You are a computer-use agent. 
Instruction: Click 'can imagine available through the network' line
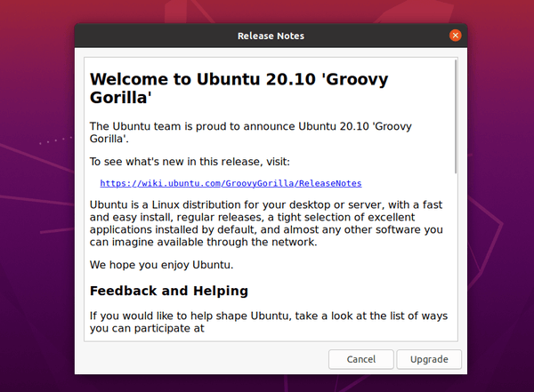203,243
